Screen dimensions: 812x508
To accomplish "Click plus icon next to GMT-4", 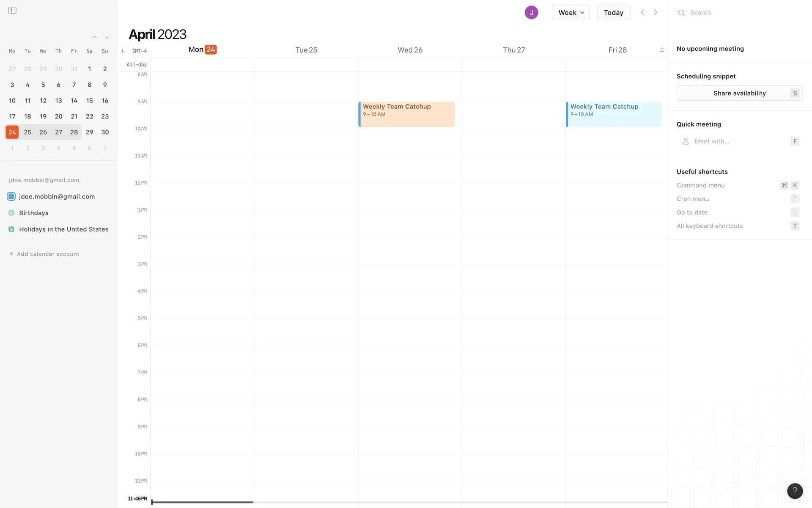I will [122, 51].
